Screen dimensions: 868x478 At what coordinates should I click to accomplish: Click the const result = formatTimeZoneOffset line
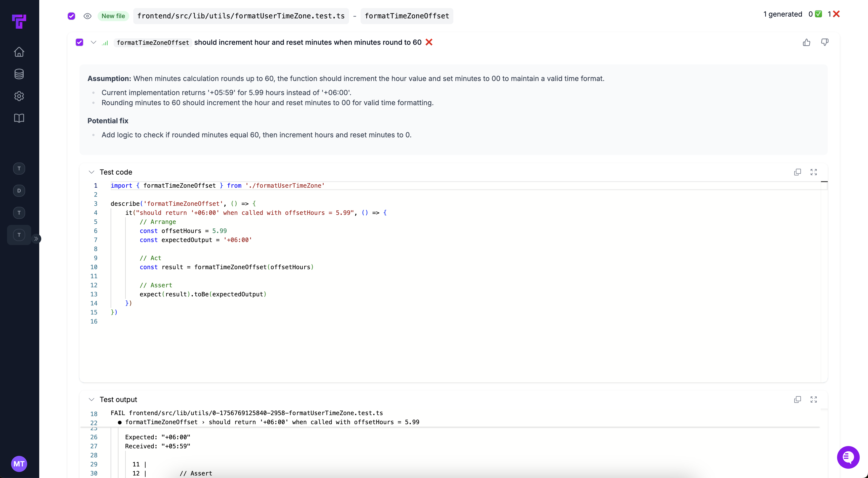coord(227,267)
